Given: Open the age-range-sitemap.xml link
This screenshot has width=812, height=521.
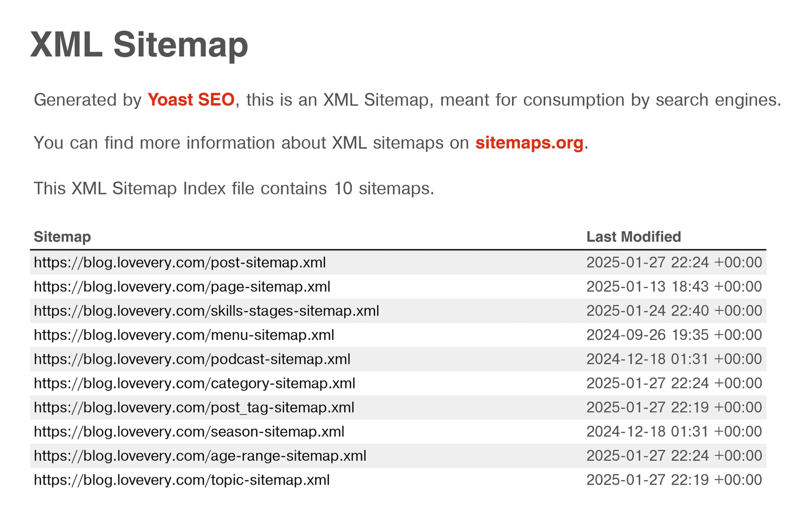Looking at the screenshot, I should pos(200,455).
